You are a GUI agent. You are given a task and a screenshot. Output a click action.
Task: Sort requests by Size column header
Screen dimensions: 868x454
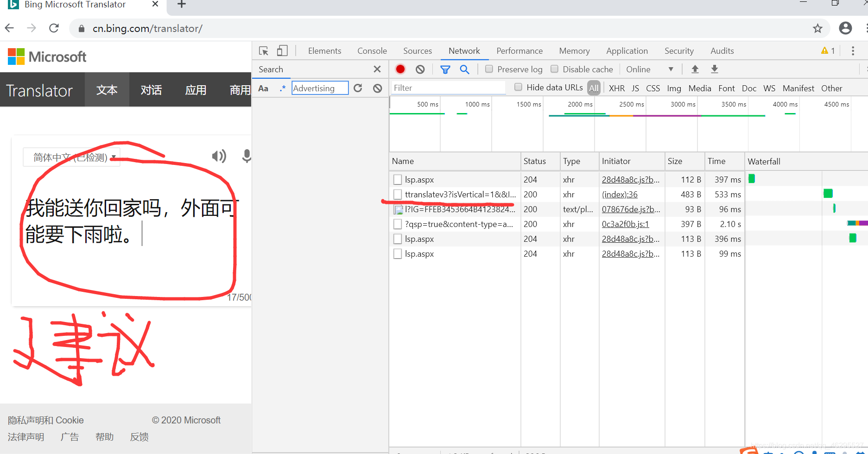[684, 161]
